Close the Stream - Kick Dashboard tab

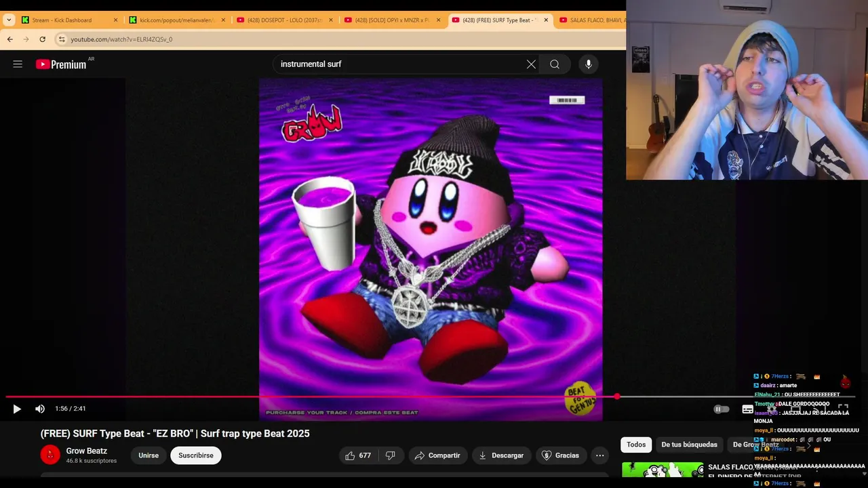[x=116, y=20]
